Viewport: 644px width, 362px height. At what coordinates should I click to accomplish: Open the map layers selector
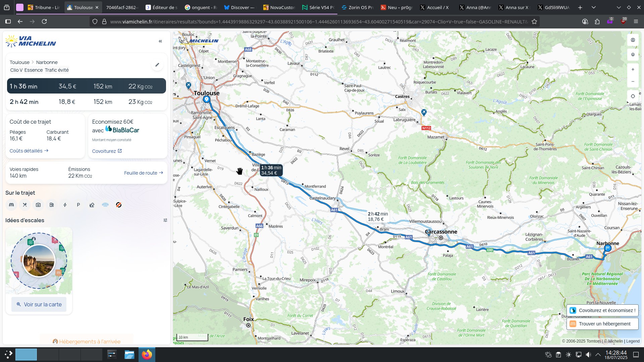[x=633, y=55]
